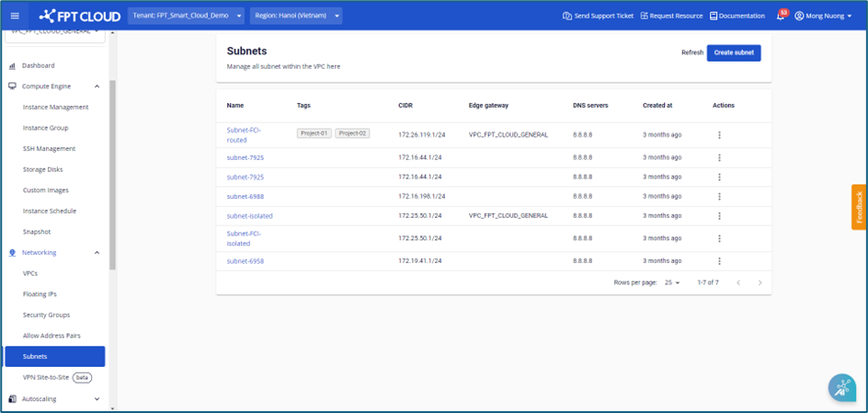Collapse the Compute Engine section
This screenshot has width=868, height=413.
point(97,86)
